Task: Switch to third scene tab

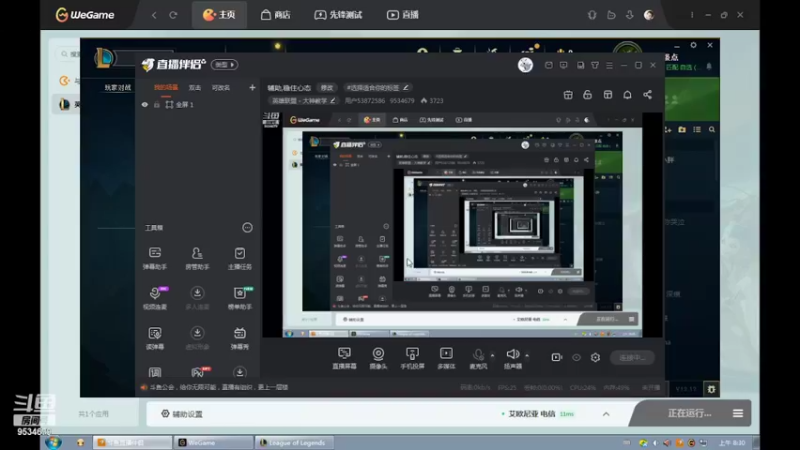Action: pyautogui.click(x=221, y=88)
